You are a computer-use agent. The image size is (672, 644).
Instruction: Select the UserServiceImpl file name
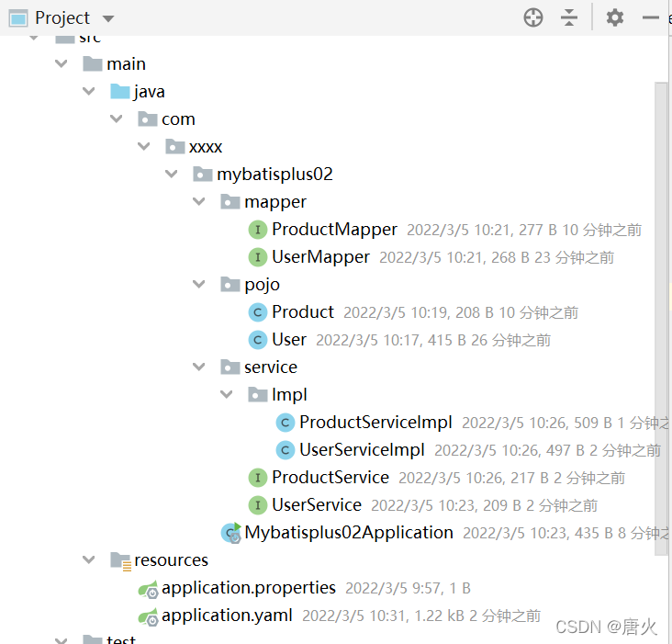coord(362,450)
